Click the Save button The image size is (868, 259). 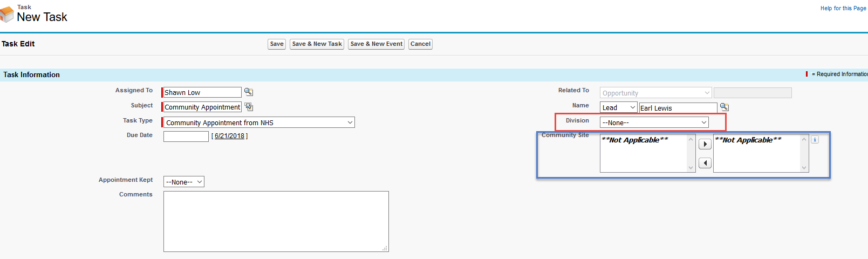point(277,44)
